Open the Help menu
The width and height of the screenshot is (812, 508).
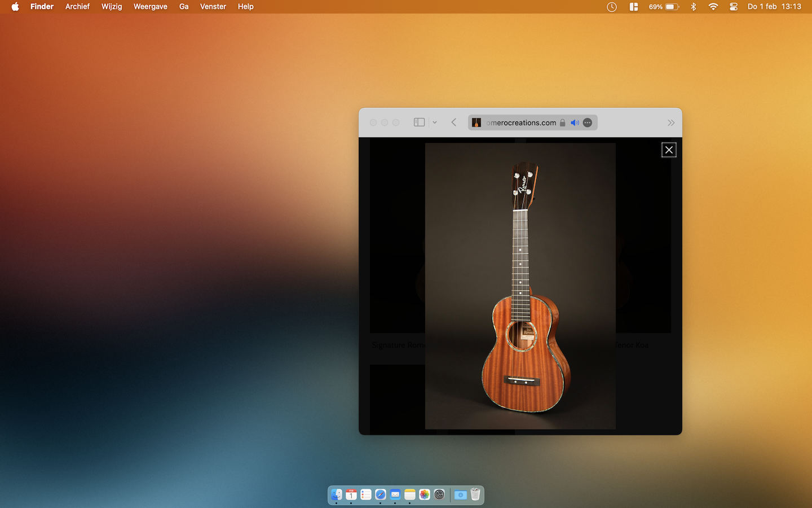(x=246, y=7)
